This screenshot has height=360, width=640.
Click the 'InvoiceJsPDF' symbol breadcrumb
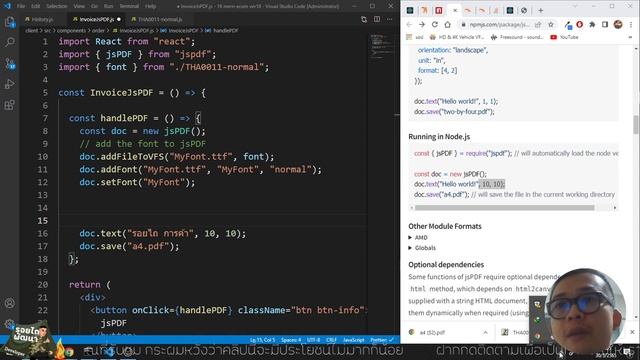(x=183, y=31)
